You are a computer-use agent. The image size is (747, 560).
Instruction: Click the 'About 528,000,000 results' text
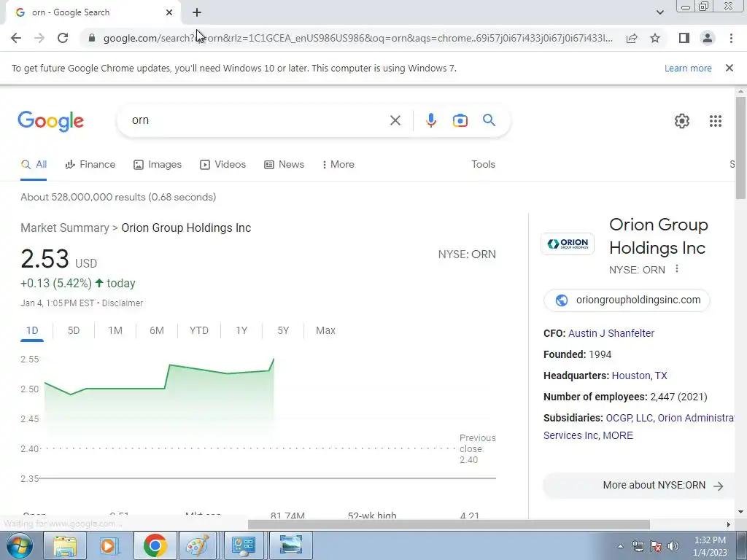118,197
